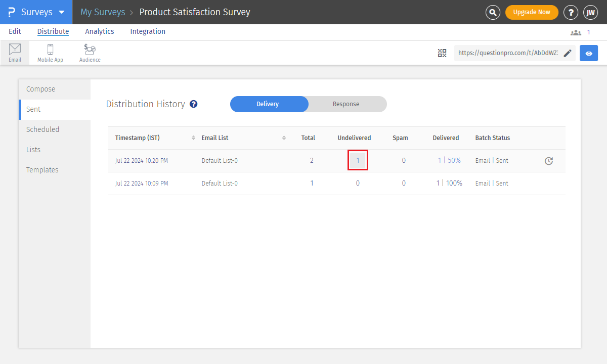Preview the survey via the blue eye icon
The height and width of the screenshot is (364, 607).
[588, 53]
